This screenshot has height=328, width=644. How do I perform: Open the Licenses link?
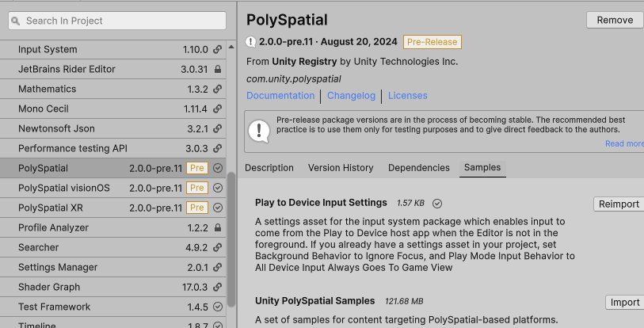coord(407,95)
